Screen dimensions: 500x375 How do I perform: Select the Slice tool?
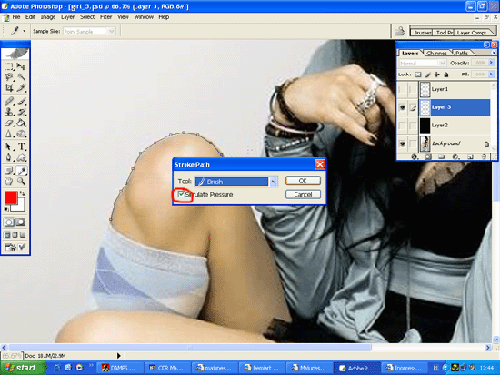click(21, 88)
